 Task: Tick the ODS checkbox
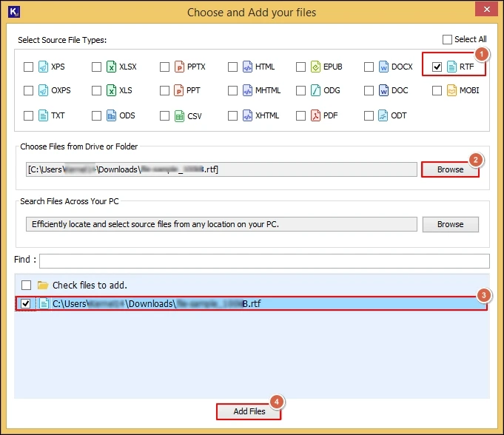(x=96, y=115)
